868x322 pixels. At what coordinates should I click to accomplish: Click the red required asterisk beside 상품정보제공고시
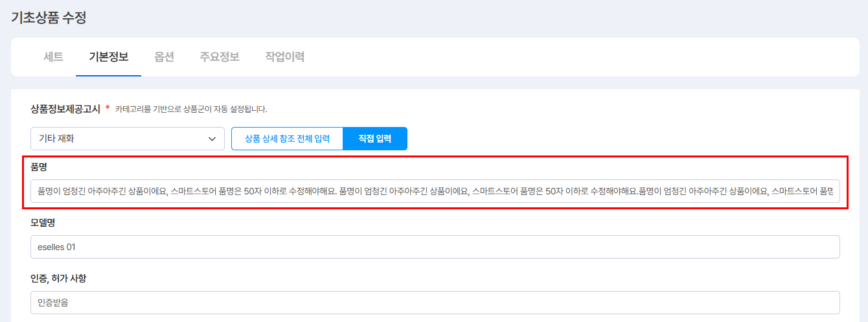pos(108,108)
